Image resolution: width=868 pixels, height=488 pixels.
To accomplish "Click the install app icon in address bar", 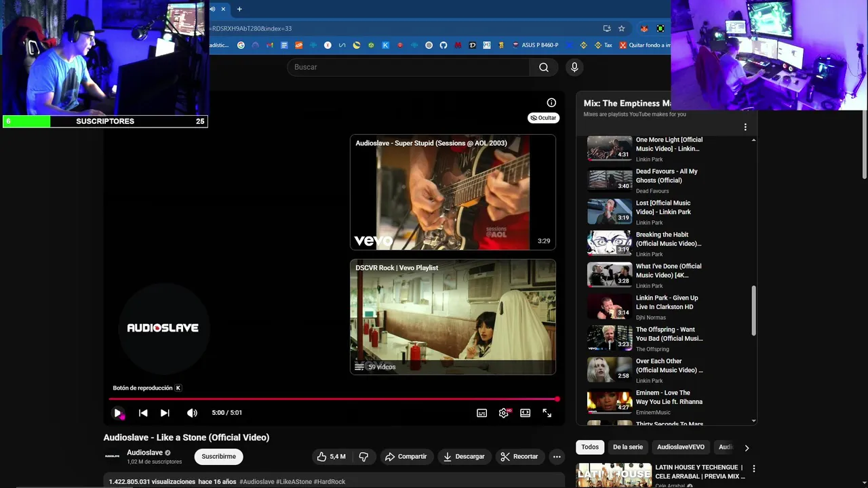I will pyautogui.click(x=607, y=28).
